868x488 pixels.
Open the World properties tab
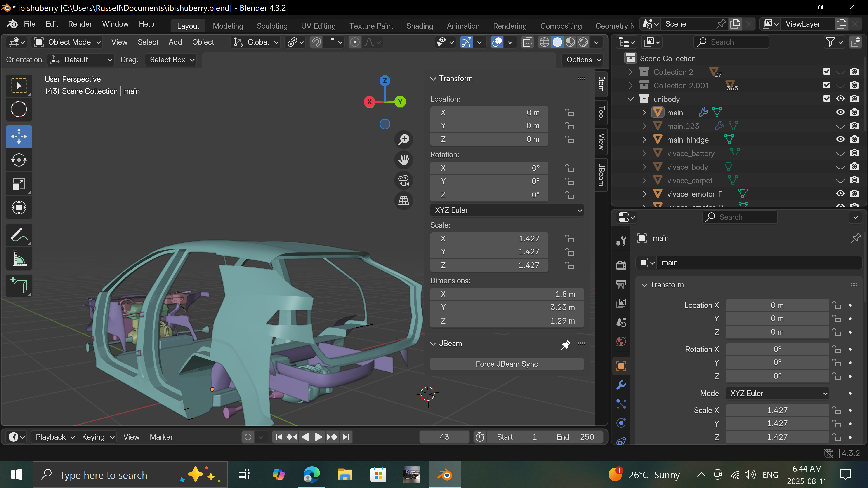pos(621,342)
